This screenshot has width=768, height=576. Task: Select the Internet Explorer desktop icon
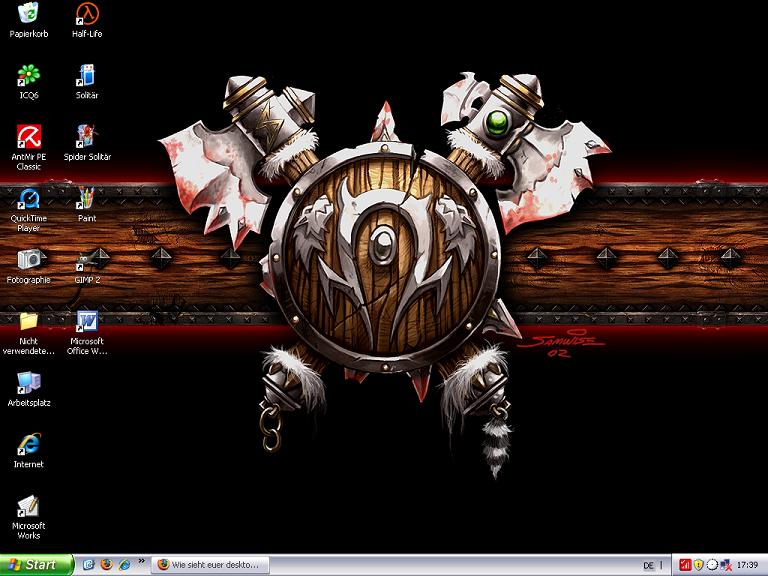[x=28, y=451]
